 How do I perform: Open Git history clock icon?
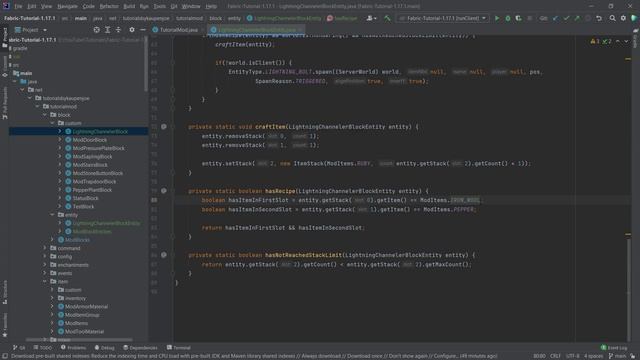click(x=588, y=18)
